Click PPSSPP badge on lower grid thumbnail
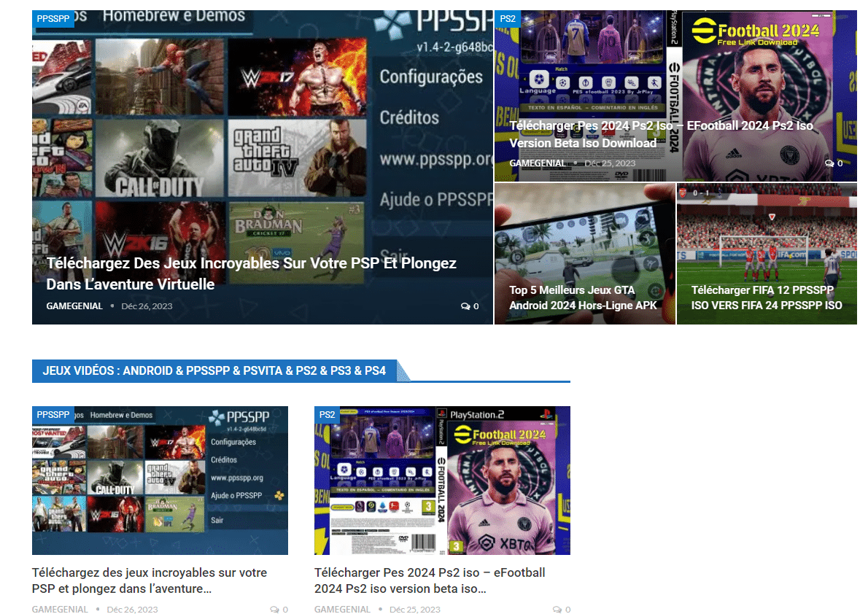The image size is (868, 614). click(x=53, y=415)
